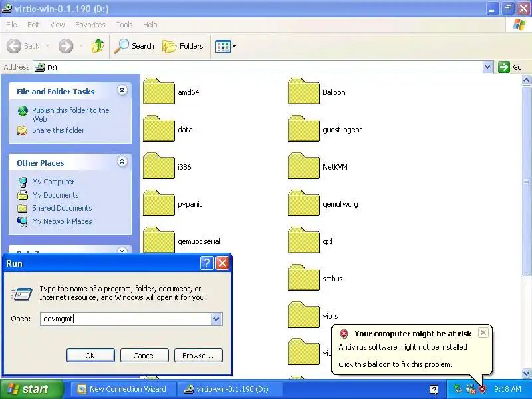
Task: Open the Back history dropdown arrow
Action: click(x=47, y=46)
